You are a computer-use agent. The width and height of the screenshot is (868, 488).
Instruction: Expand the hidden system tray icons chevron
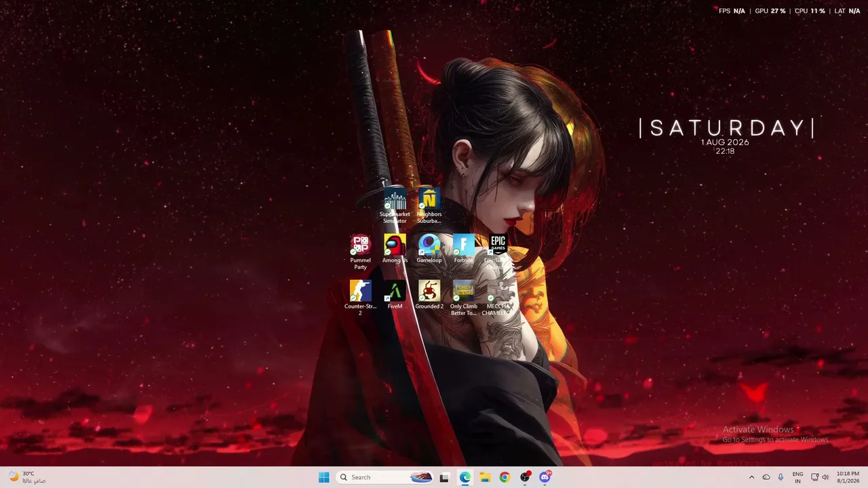751,477
